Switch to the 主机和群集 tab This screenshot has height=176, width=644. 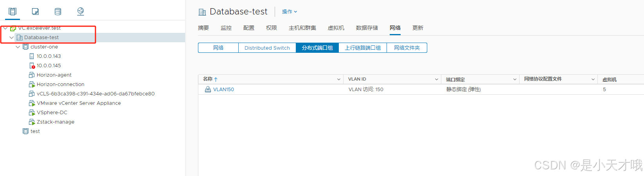pyautogui.click(x=302, y=28)
